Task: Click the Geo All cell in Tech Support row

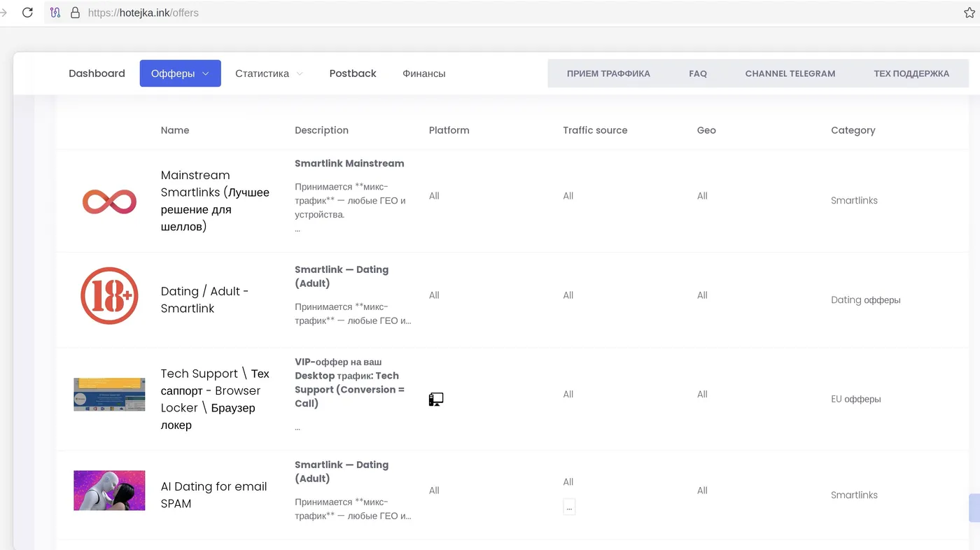Action: (x=702, y=394)
